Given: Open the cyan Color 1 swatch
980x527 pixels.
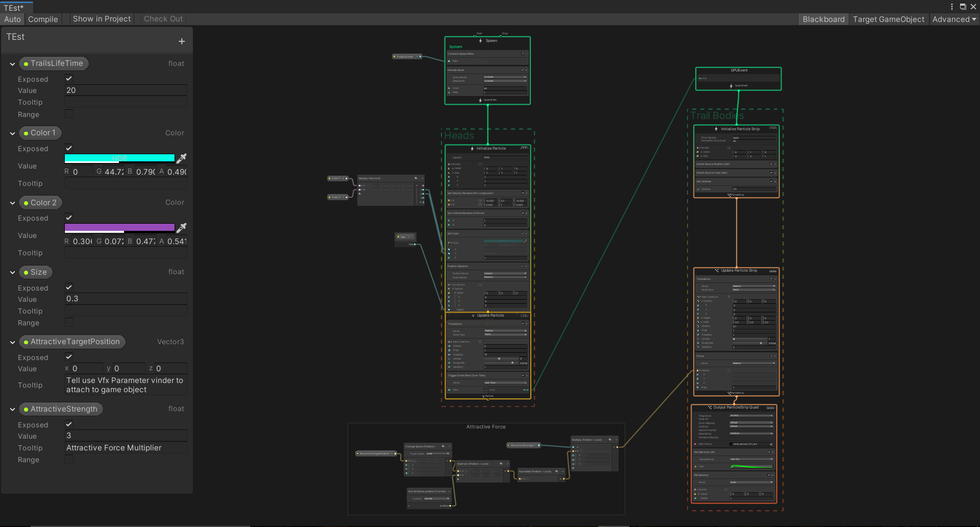Looking at the screenshot, I should point(119,158).
